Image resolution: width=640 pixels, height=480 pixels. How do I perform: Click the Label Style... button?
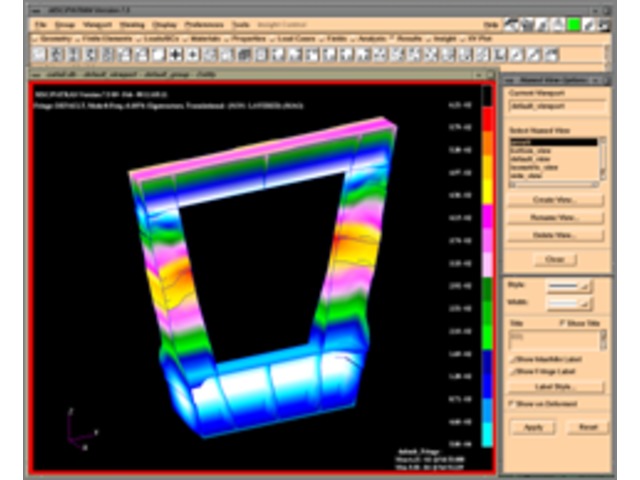pos(555,386)
